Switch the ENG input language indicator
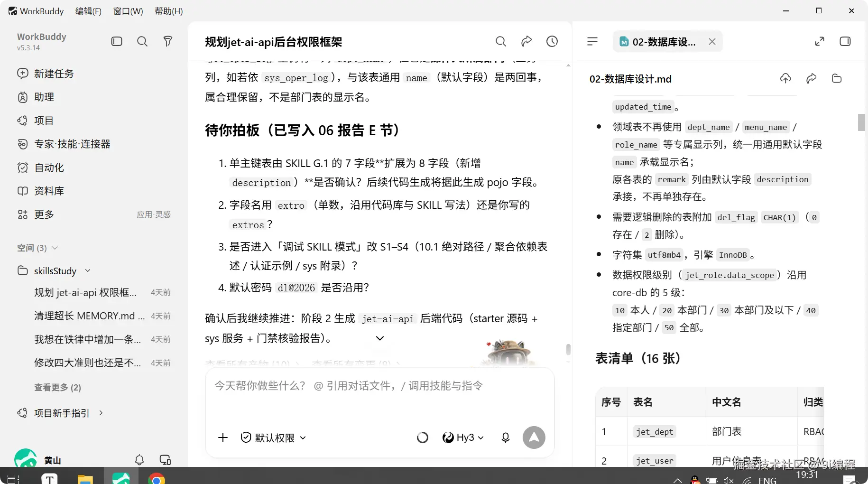Screen dimensions: 868x484 point(767,480)
